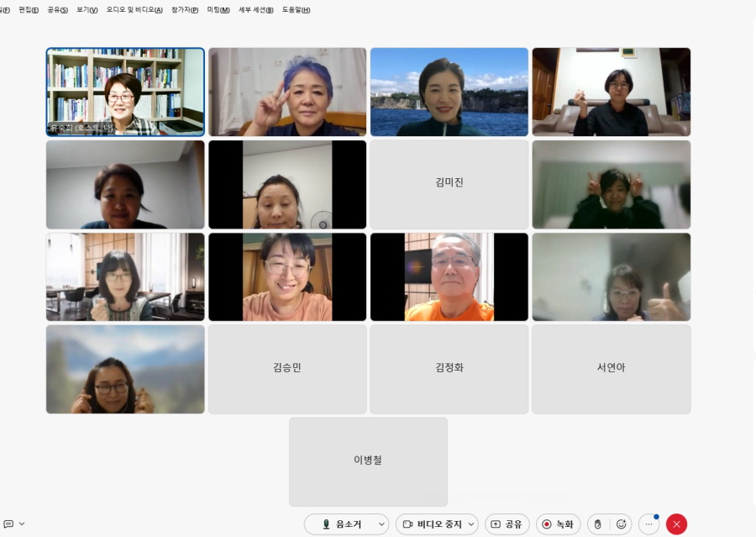756x537 pixels.
Task: Expand video options arrow beside 비디오 중지
Action: pos(470,524)
